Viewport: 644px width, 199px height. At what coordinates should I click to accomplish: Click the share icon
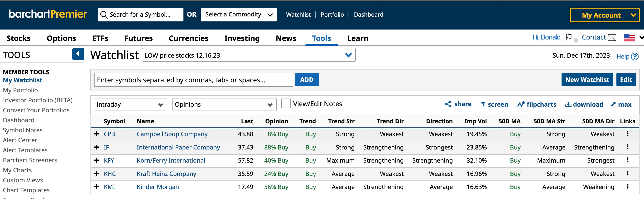448,104
